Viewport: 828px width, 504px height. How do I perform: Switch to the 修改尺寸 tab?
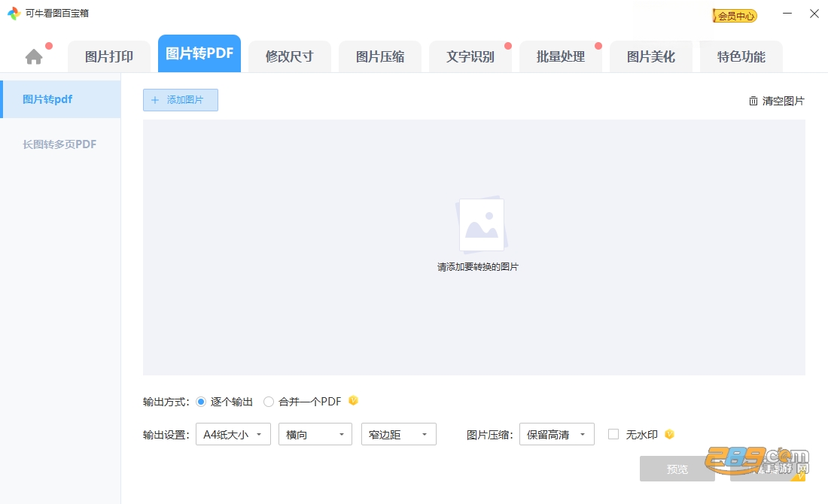click(289, 56)
